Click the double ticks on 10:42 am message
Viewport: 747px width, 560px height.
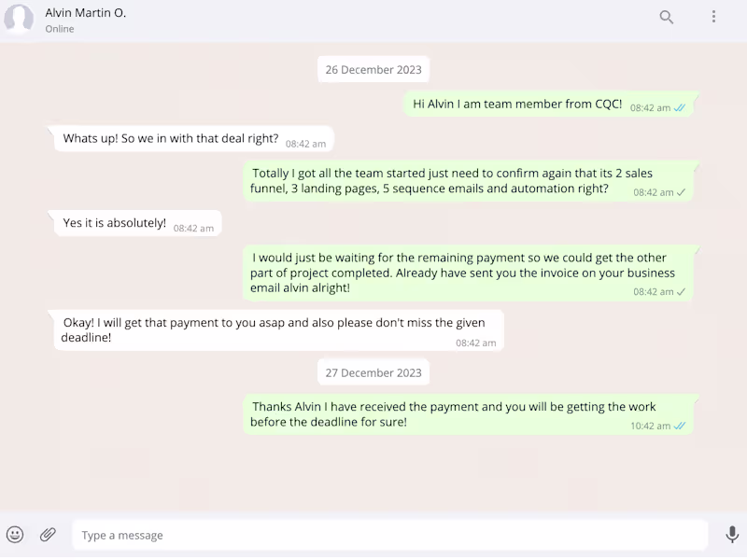[x=680, y=426]
